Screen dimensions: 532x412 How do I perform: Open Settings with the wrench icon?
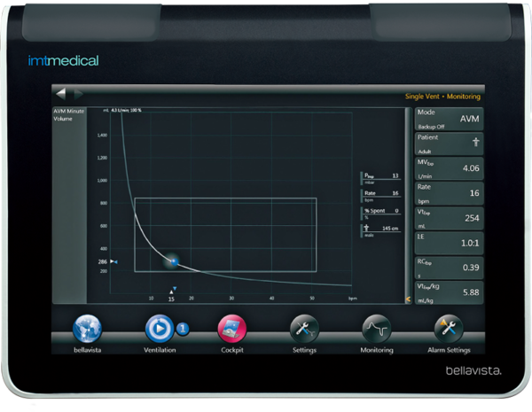click(x=304, y=330)
